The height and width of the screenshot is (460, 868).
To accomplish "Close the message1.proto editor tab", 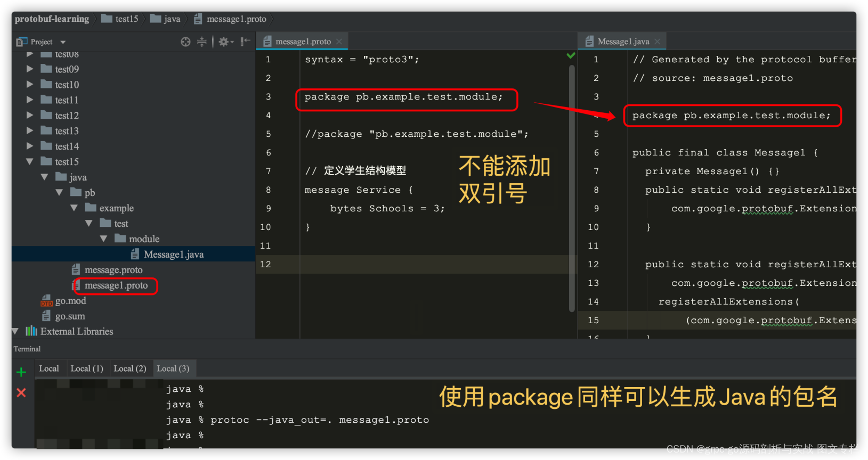I will click(x=339, y=42).
